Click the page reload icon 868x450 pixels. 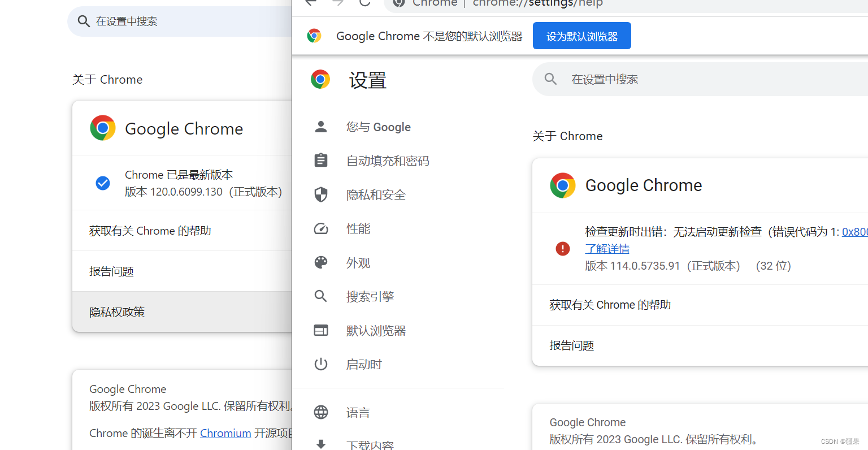364,3
